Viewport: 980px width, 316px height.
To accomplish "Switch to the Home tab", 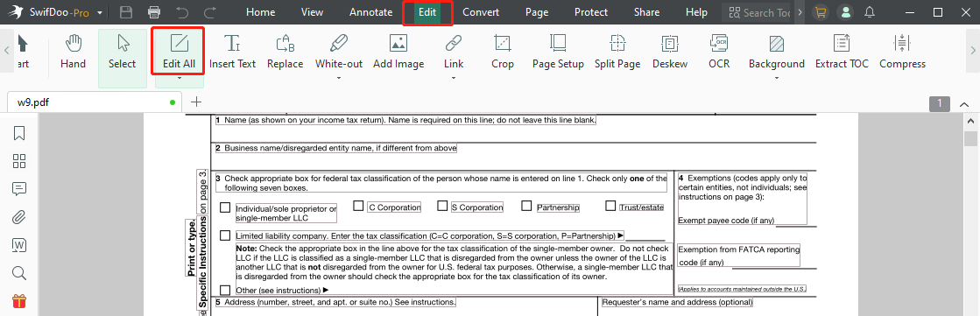I will (x=261, y=12).
